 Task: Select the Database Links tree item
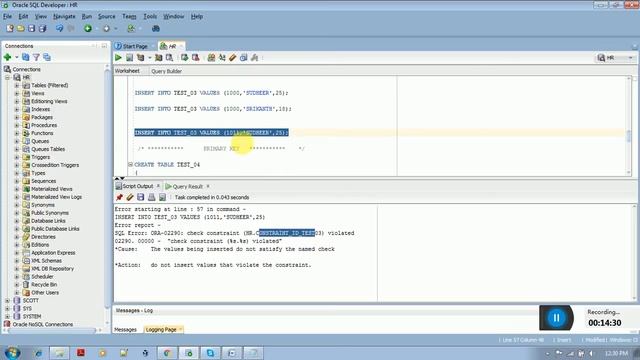(x=48, y=221)
